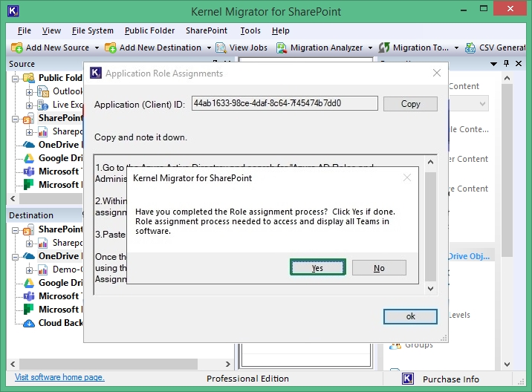
Task: Click the CSV Generation toolbar icon
Action: (x=470, y=48)
